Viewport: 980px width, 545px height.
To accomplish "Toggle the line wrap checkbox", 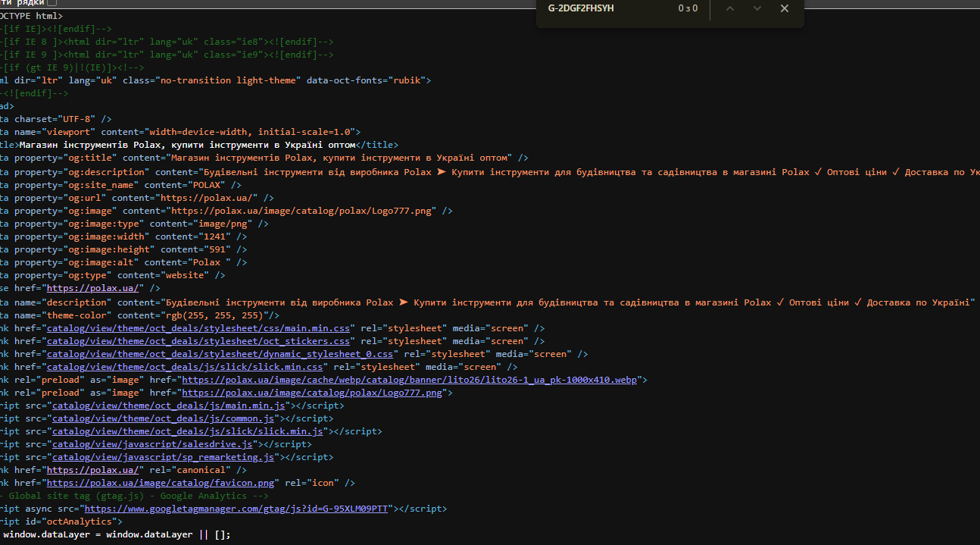I will coord(51,3).
